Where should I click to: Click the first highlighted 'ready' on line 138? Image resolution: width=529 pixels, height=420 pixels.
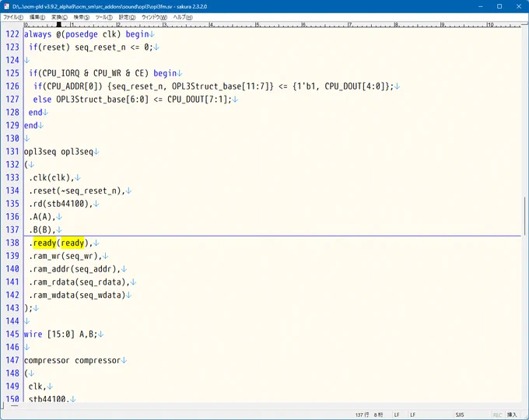[44, 243]
